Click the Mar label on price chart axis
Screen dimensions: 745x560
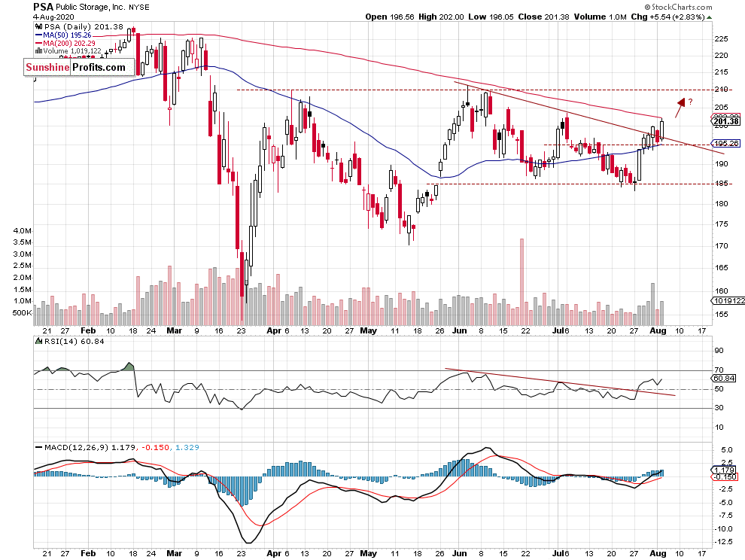coord(175,330)
